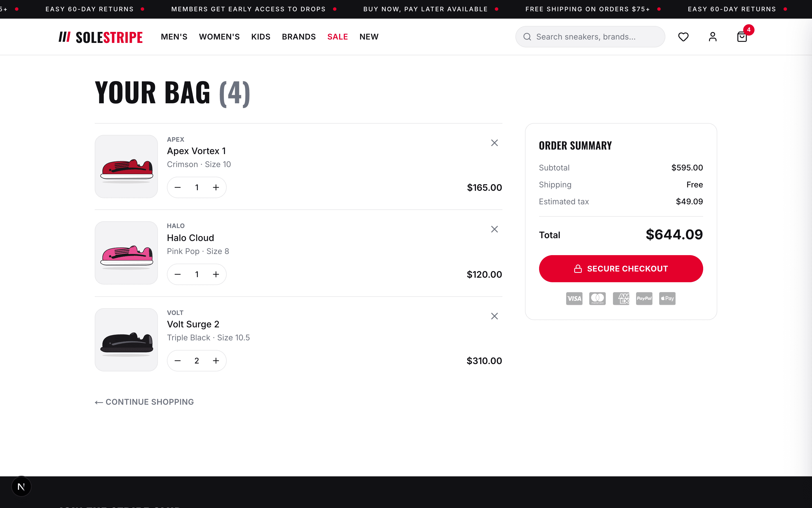Click "Members get early access to drops" banner

(248, 9)
